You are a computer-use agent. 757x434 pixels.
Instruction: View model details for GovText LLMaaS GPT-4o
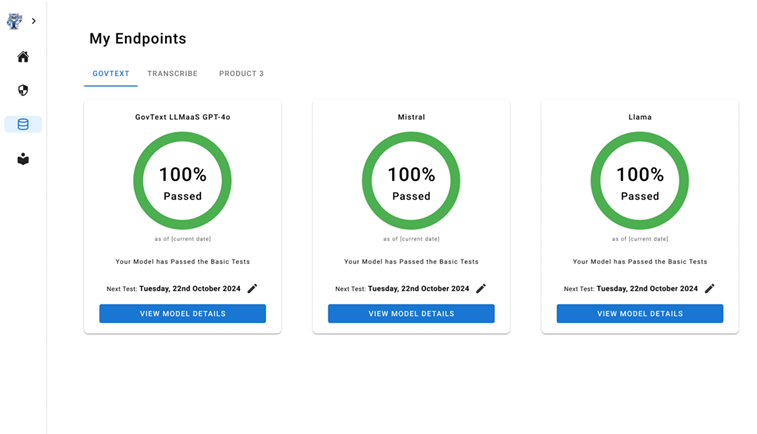point(182,314)
